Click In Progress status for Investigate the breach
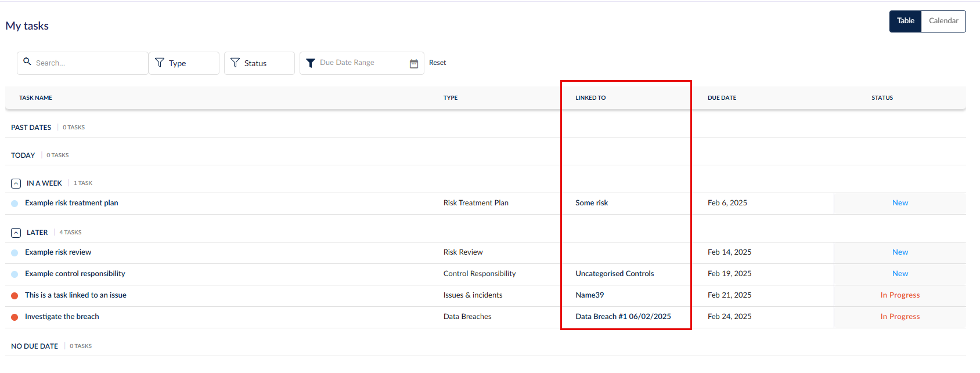 pos(900,317)
